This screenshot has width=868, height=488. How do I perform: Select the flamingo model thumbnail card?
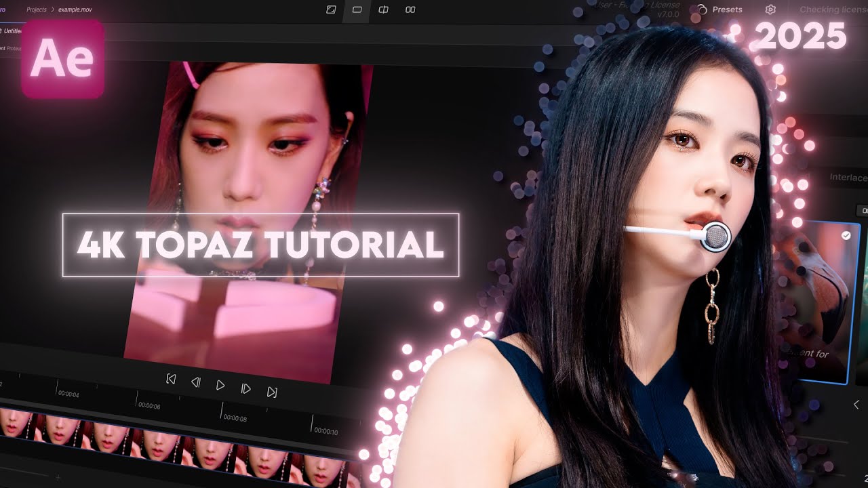(819, 304)
